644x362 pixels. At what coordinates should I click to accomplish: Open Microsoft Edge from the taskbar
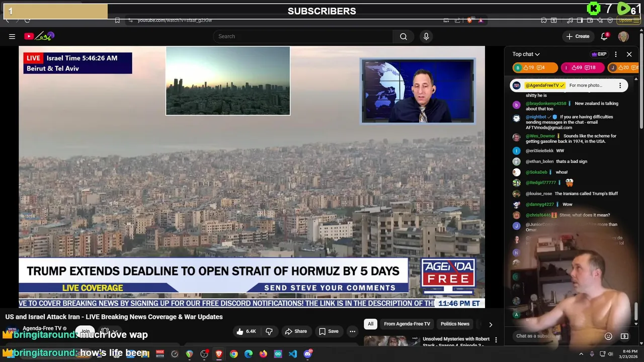pos(249,354)
